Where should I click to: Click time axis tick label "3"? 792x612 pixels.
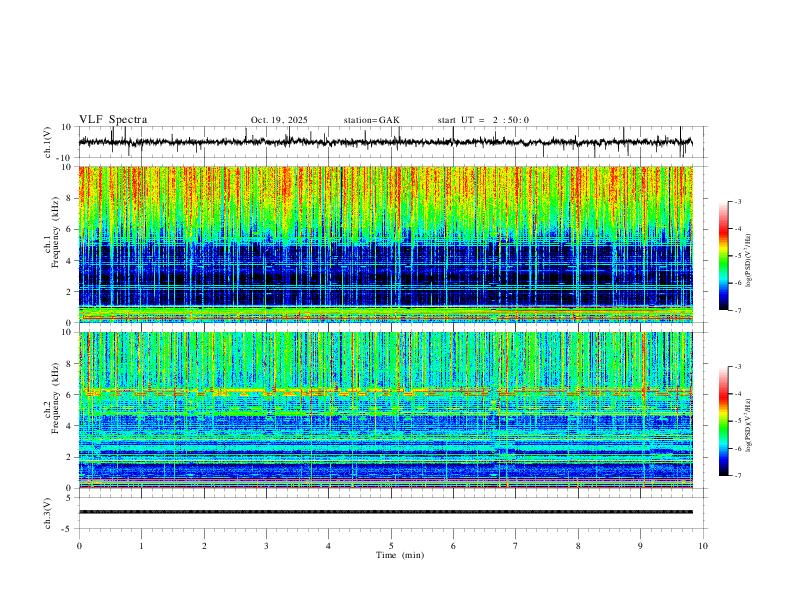(x=266, y=546)
